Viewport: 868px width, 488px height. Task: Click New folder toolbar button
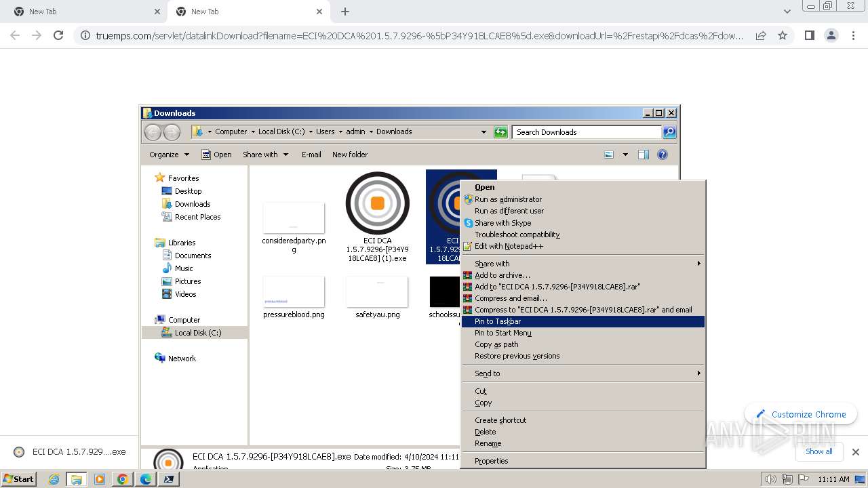click(350, 155)
